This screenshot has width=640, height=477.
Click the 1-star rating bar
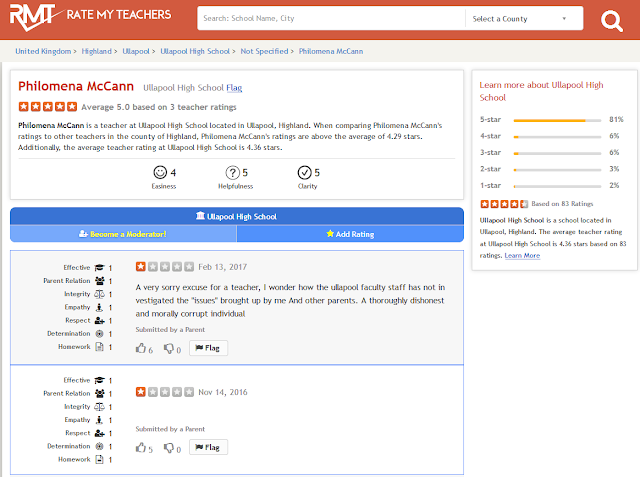pos(557,186)
